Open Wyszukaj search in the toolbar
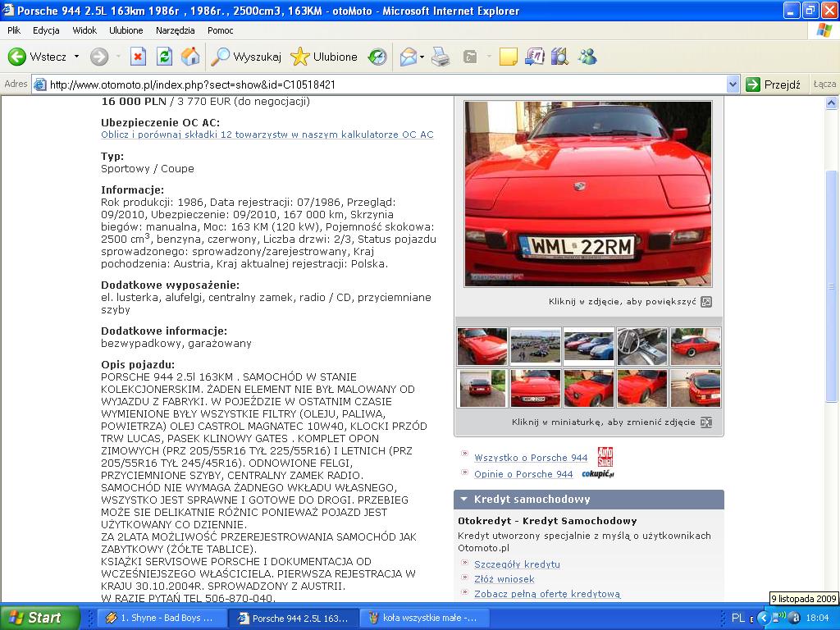 tap(246, 57)
